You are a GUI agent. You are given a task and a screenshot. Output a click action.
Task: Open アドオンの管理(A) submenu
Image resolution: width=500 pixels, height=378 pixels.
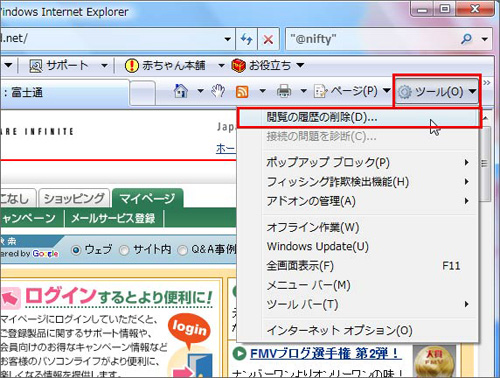coord(358,201)
